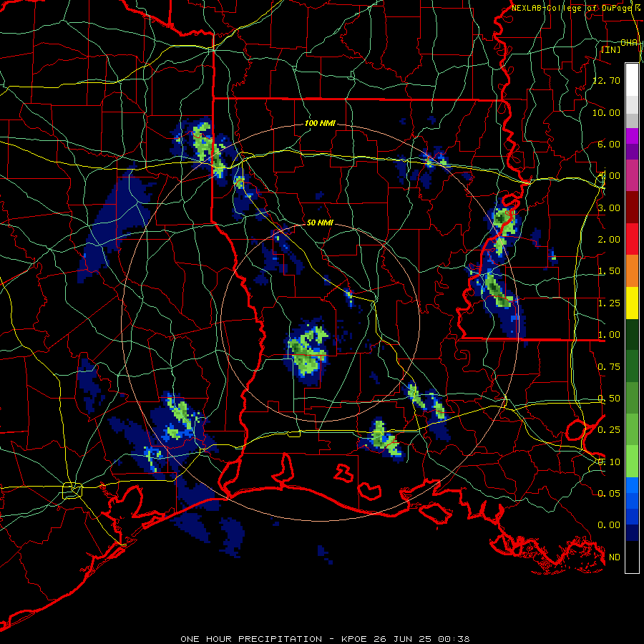The image size is (644, 644).
Task: Click the magenta 6.00 legend color block
Action: (x=632, y=136)
